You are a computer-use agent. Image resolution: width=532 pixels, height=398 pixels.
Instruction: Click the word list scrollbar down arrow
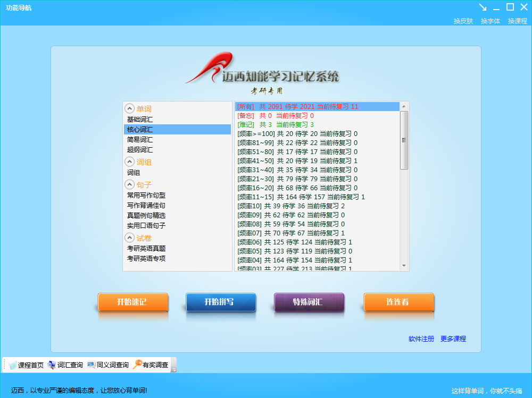click(404, 266)
